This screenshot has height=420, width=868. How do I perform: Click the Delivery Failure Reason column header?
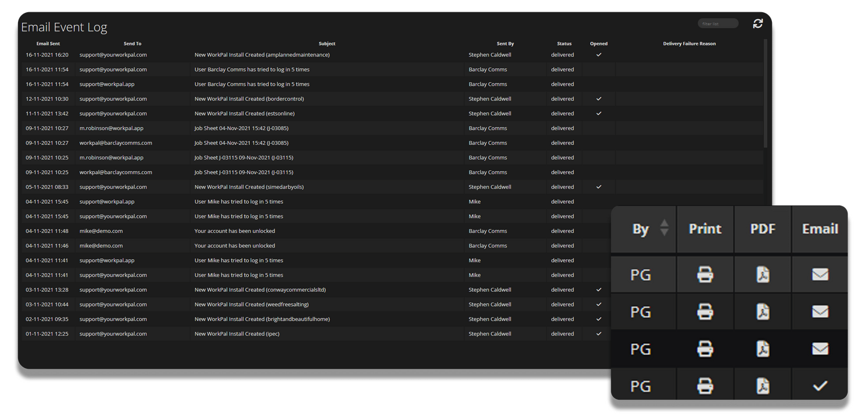[x=689, y=43]
